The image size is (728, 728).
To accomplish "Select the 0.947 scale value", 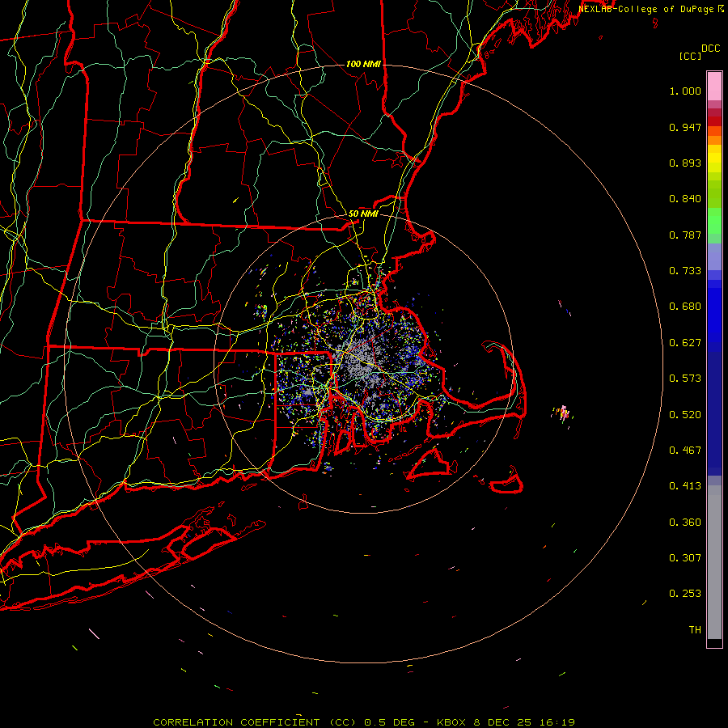I will click(685, 127).
